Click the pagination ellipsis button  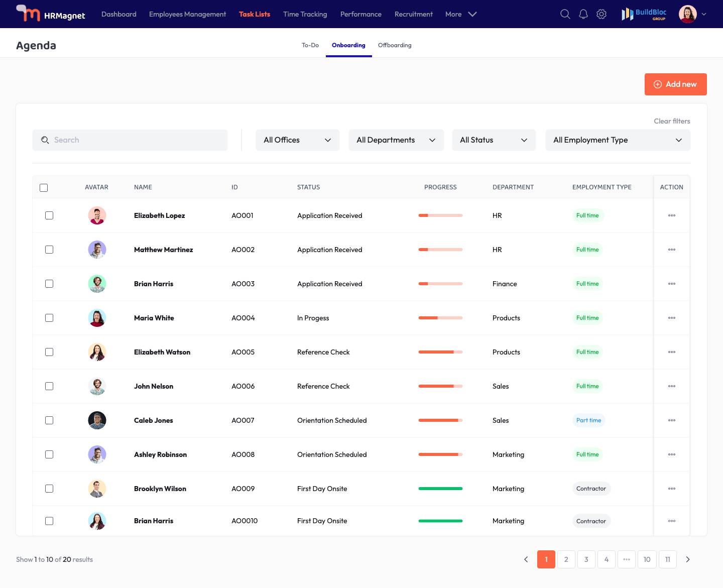pyautogui.click(x=627, y=559)
